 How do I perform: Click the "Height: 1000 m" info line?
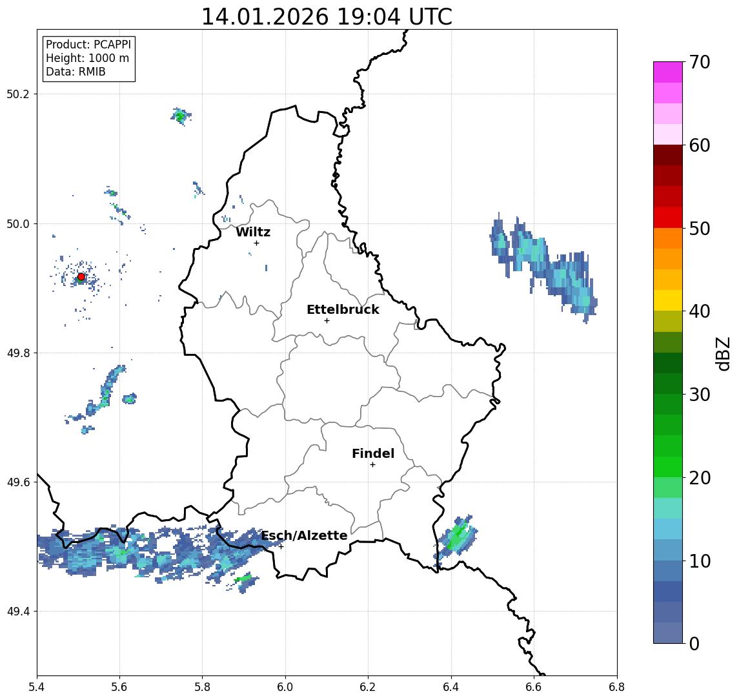(x=87, y=58)
